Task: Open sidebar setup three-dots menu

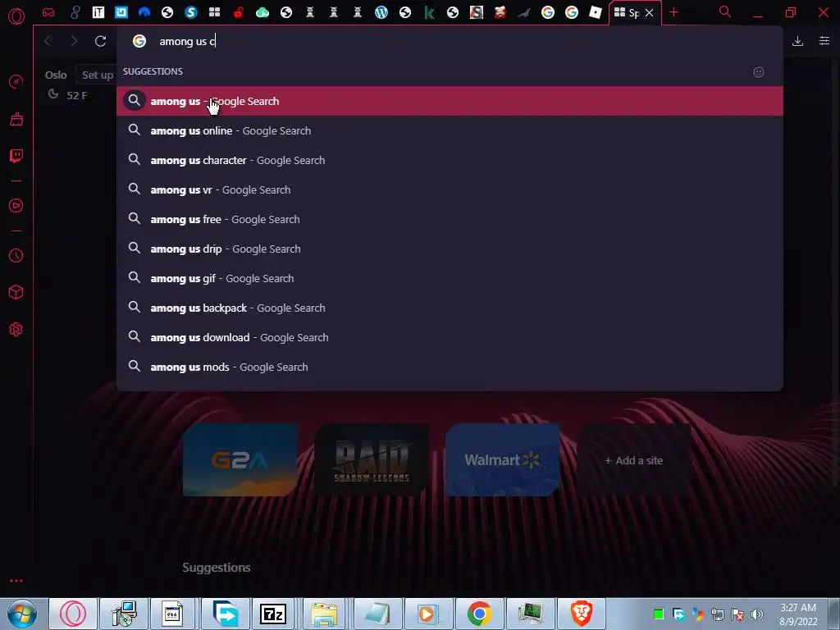Action: tap(16, 581)
